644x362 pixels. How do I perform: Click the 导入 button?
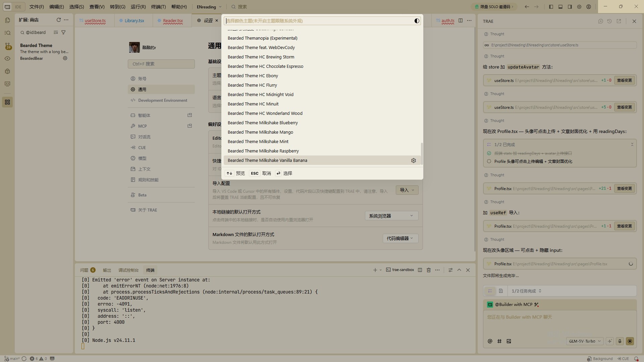[407, 190]
